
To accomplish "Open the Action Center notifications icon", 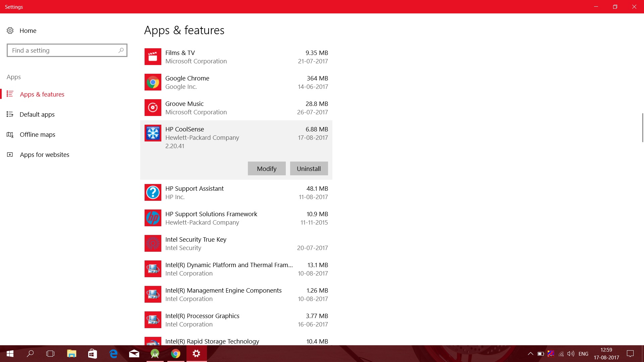I will click(630, 354).
